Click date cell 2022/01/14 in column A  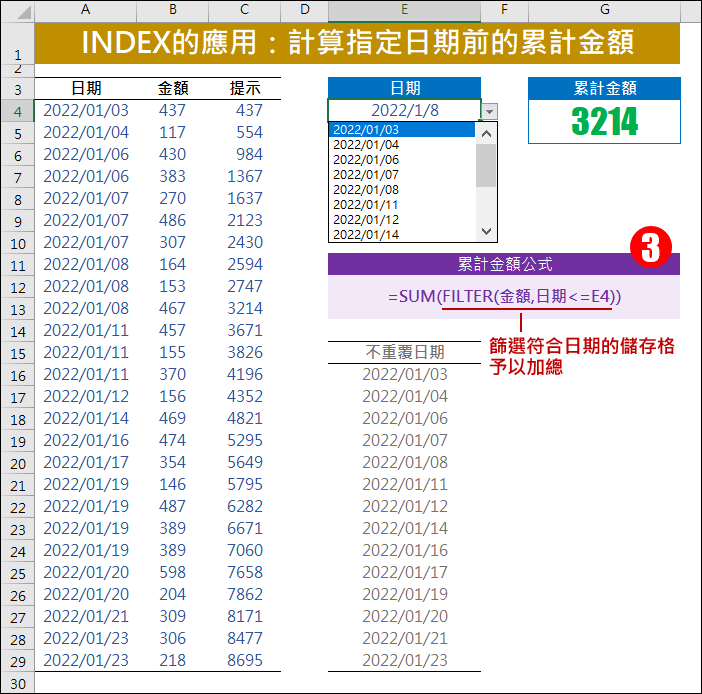click(86, 418)
